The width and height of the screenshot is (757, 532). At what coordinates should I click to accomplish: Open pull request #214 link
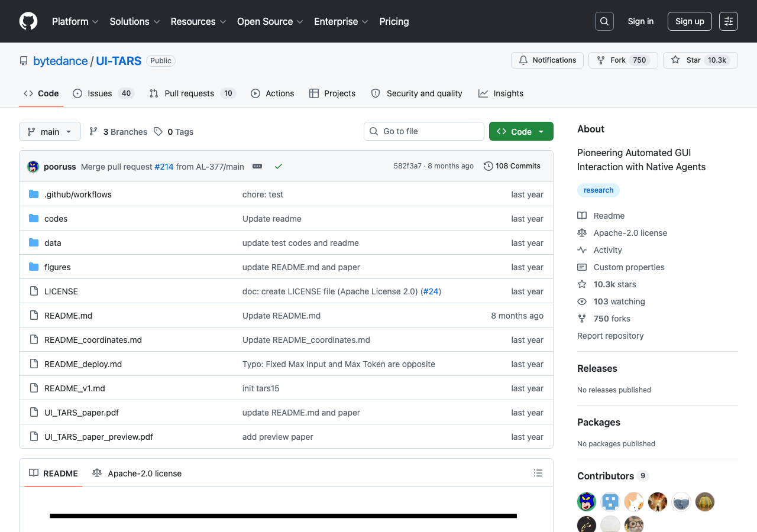(164, 167)
